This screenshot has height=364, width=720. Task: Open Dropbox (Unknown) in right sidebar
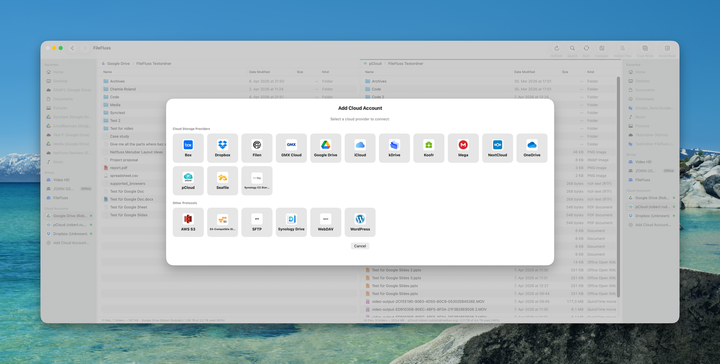(x=651, y=216)
